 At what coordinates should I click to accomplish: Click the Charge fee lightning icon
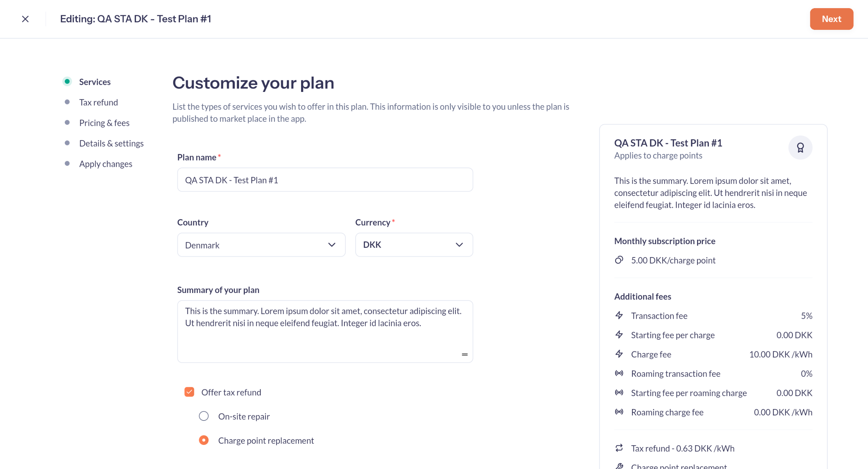coord(619,354)
